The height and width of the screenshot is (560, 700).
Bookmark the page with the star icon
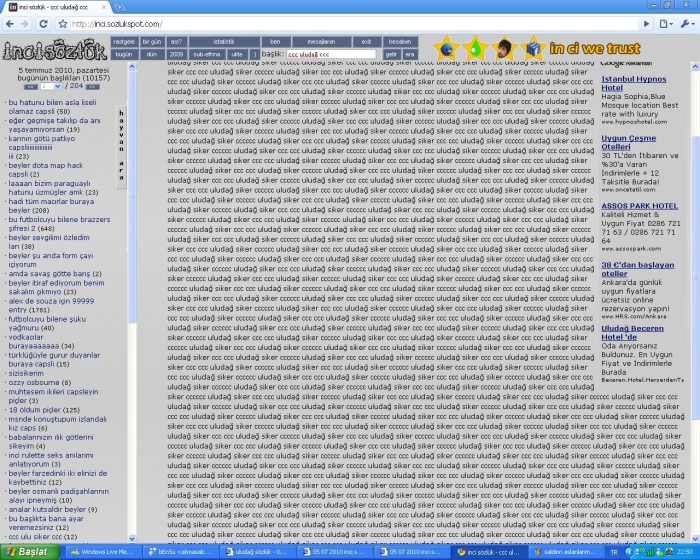tap(63, 24)
